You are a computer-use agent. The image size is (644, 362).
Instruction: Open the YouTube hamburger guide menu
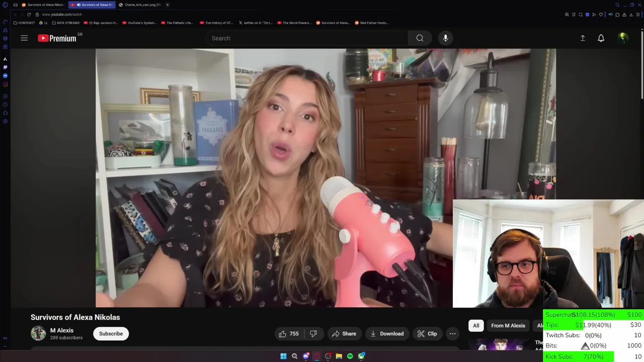(24, 38)
